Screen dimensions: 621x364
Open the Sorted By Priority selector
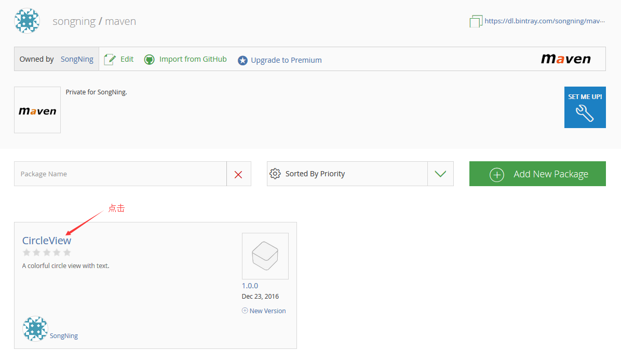[x=346, y=174]
